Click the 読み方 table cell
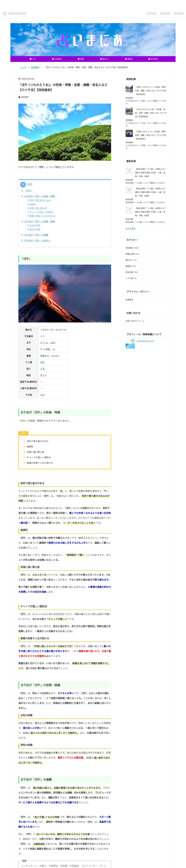The image size is (186, 868). 28,330
